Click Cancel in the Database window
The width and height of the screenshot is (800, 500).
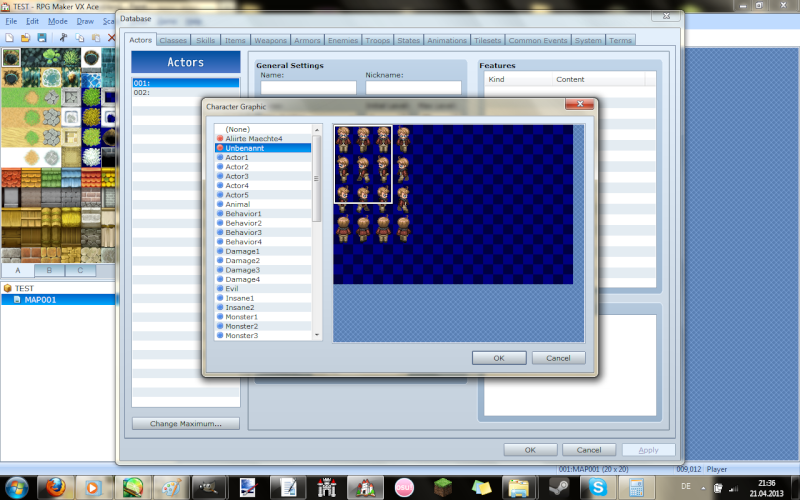tap(589, 450)
